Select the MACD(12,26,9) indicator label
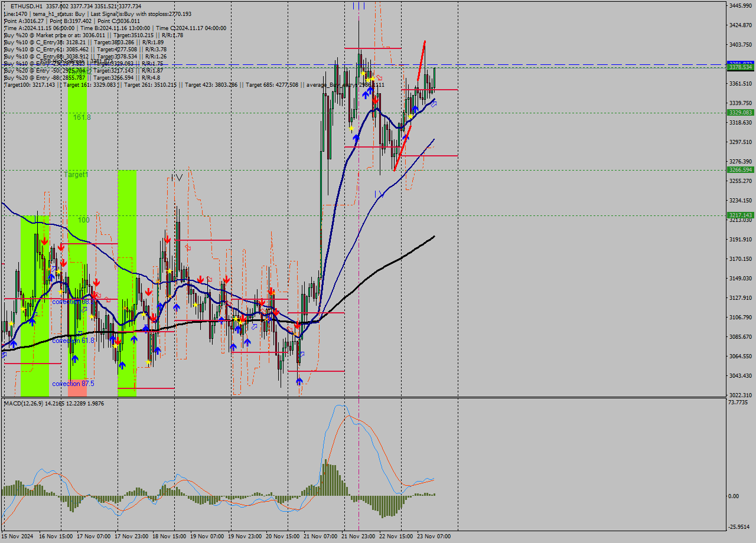 (27, 404)
